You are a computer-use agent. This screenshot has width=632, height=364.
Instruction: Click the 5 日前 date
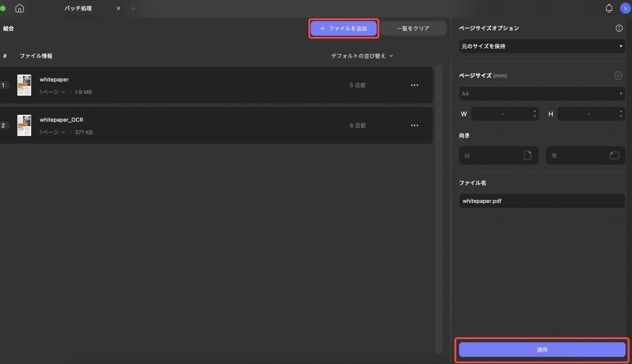357,85
